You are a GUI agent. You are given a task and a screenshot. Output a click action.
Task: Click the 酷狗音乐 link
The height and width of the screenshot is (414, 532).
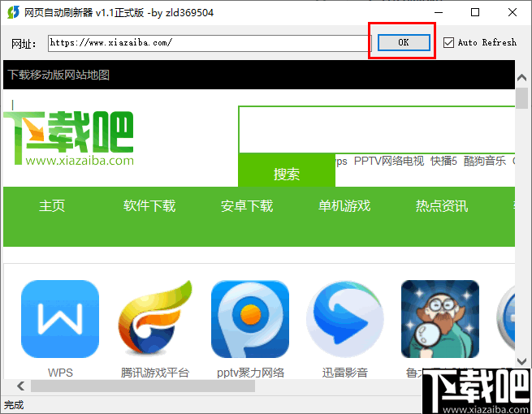click(485, 161)
